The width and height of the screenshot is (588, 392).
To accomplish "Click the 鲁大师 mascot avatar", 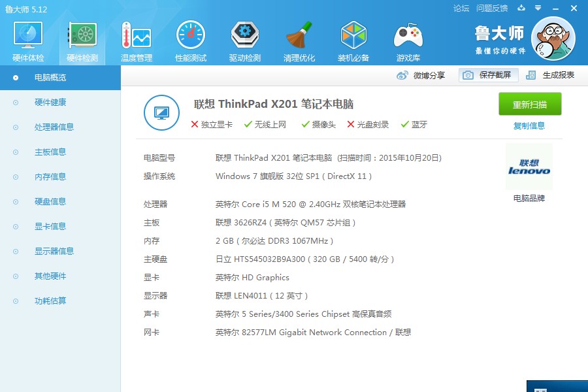I will 553,39.
